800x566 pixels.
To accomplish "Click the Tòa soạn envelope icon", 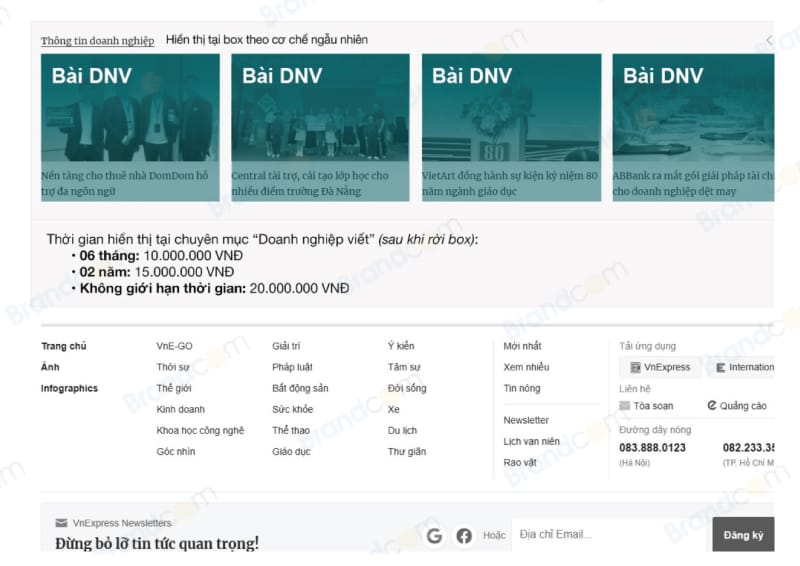I will [x=625, y=406].
